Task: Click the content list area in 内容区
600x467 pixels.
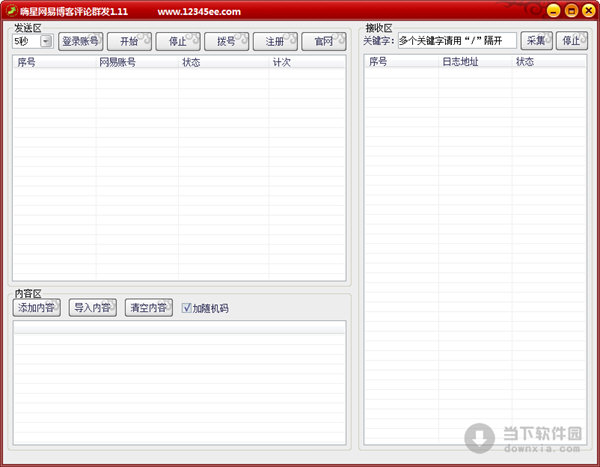Action: coord(179,383)
